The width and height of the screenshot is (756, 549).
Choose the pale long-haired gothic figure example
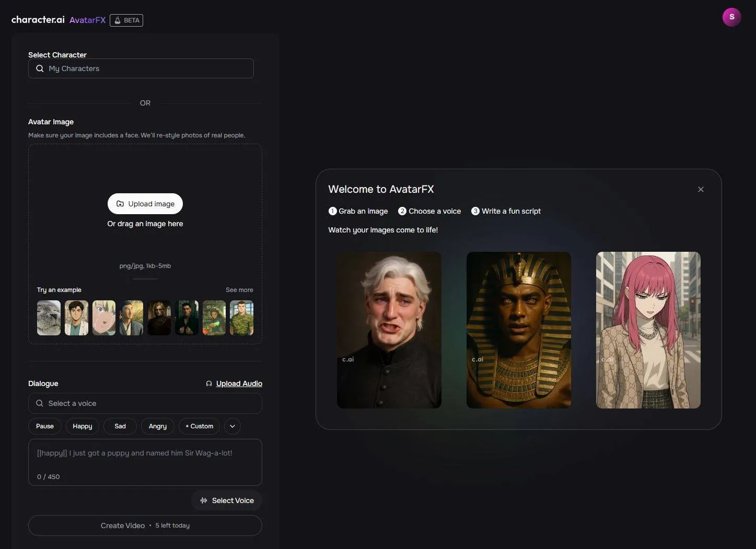[x=159, y=318]
